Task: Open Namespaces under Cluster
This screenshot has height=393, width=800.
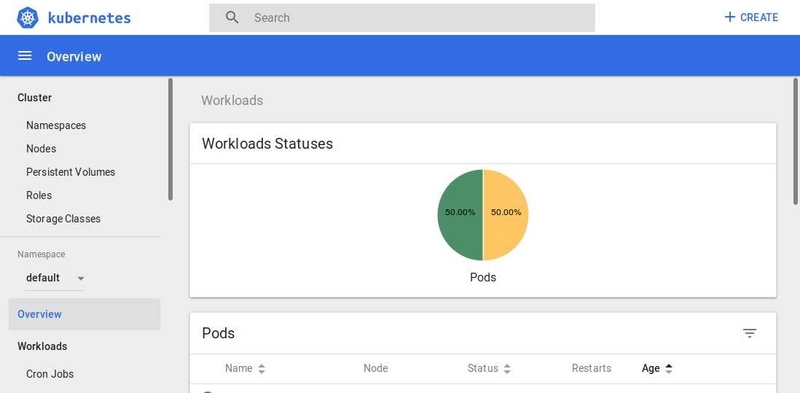Action: pyautogui.click(x=56, y=126)
